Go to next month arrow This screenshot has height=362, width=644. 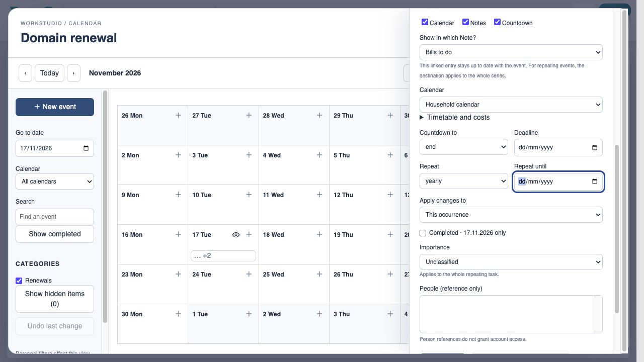point(73,73)
